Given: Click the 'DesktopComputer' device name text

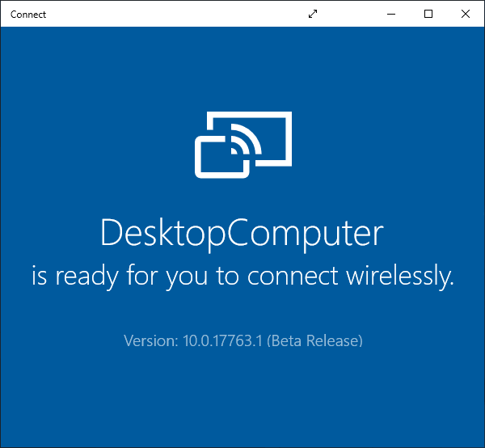Looking at the screenshot, I should [242, 235].
